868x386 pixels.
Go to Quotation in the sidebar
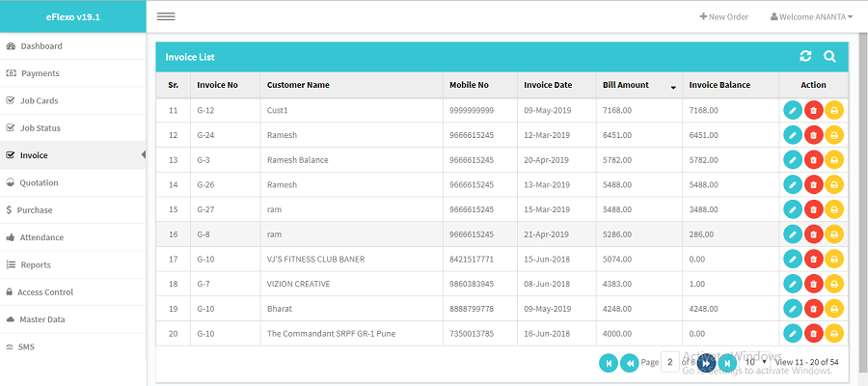click(x=39, y=182)
